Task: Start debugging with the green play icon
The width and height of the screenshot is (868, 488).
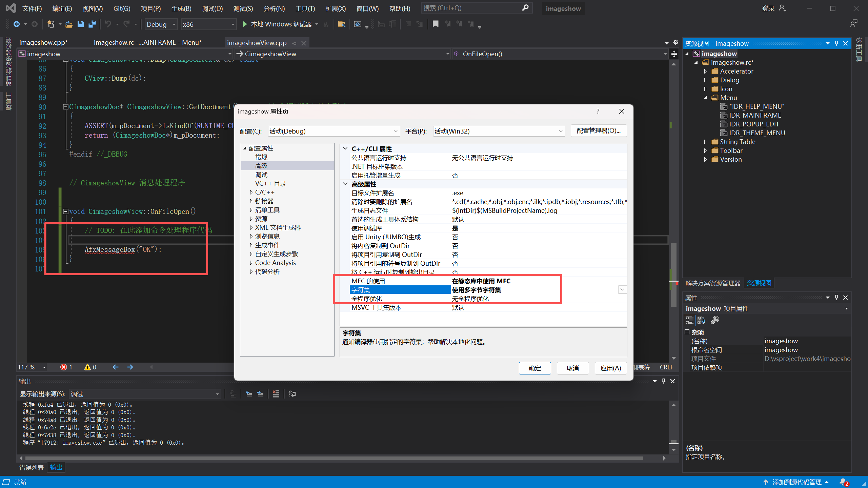Action: [244, 24]
